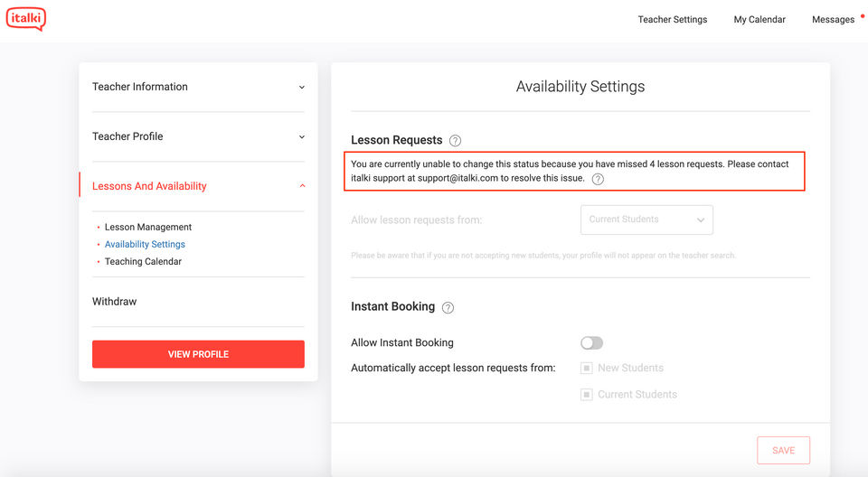Go to My Calendar
Viewport: 868px width, 477px height.
click(x=759, y=19)
